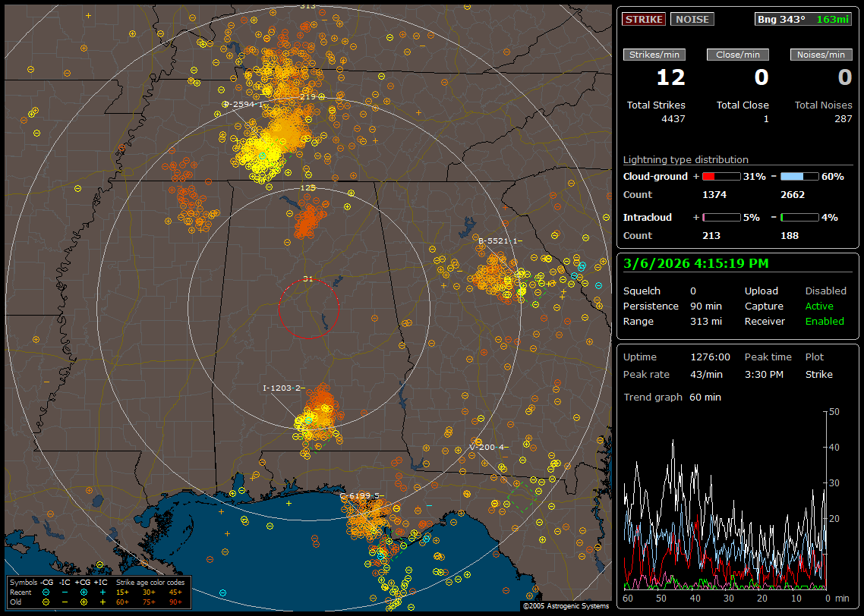Screen dimensions: 864x616
Task: Select storm cell label V-200-4
Action: [x=488, y=447]
